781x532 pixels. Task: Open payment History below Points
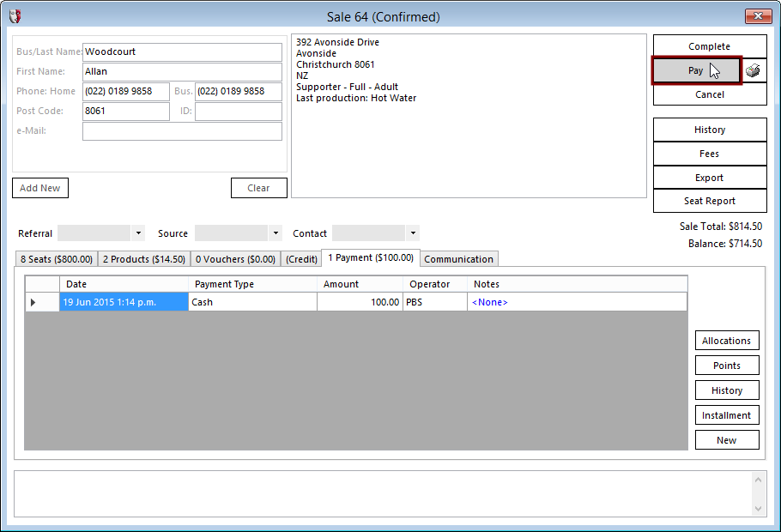point(727,390)
